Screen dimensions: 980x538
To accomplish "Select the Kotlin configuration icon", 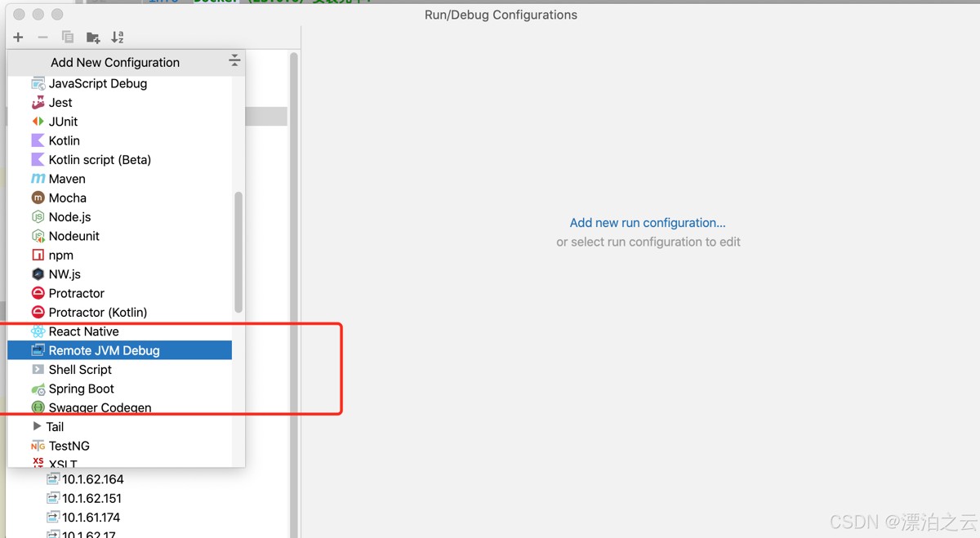I will (38, 140).
